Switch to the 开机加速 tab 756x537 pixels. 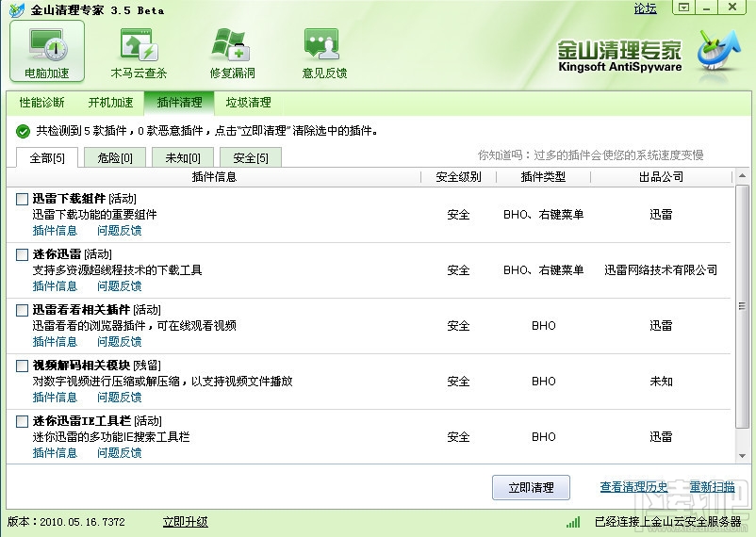click(110, 102)
